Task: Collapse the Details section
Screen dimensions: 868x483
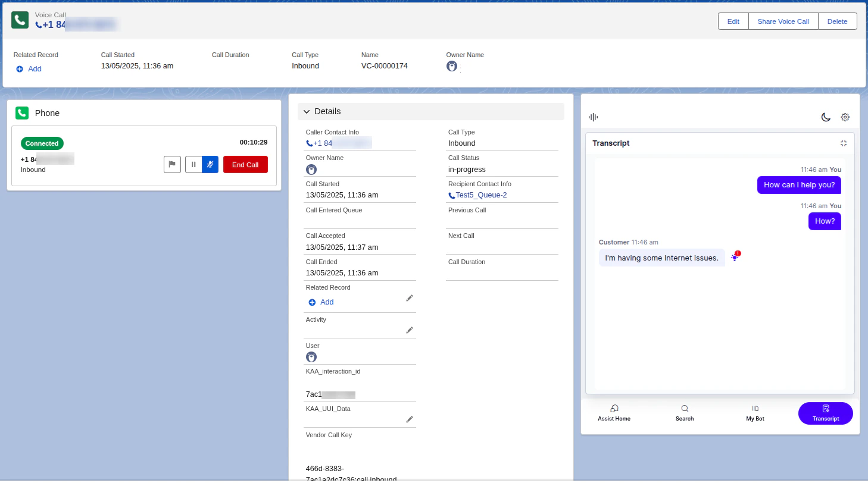Action: point(306,111)
